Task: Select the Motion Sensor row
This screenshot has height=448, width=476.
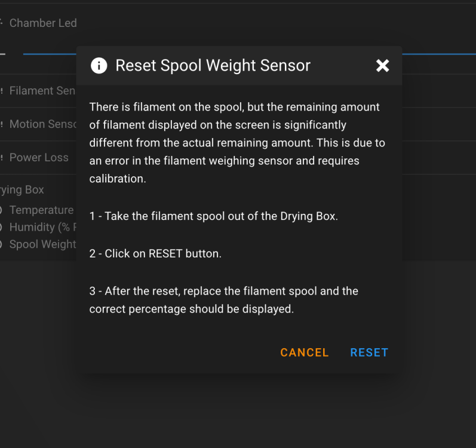Action: point(43,124)
